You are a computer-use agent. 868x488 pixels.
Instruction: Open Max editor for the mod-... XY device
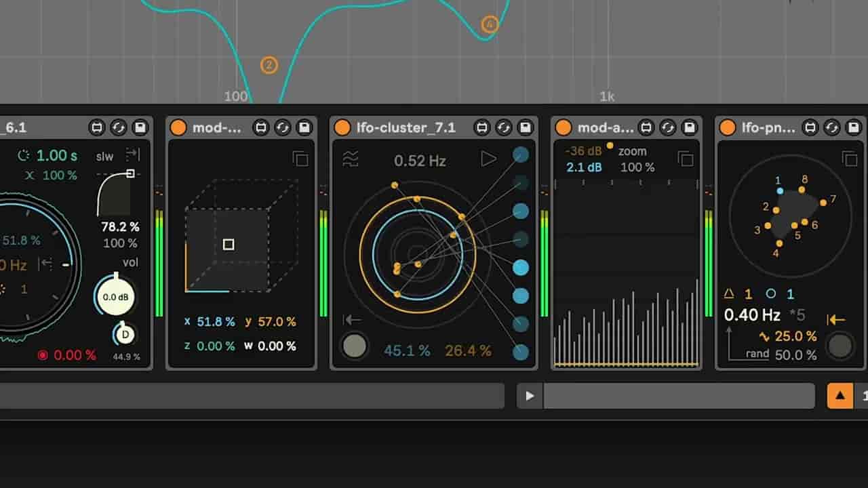click(x=261, y=127)
